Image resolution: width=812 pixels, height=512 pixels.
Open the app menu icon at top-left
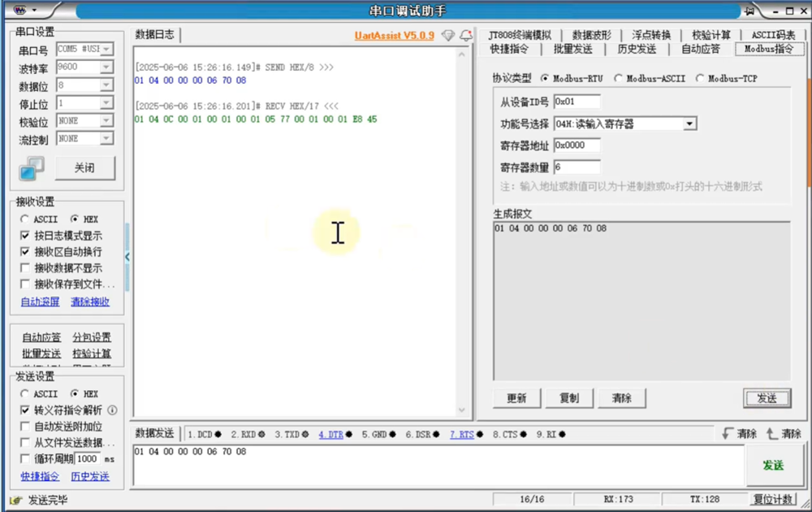(20, 11)
